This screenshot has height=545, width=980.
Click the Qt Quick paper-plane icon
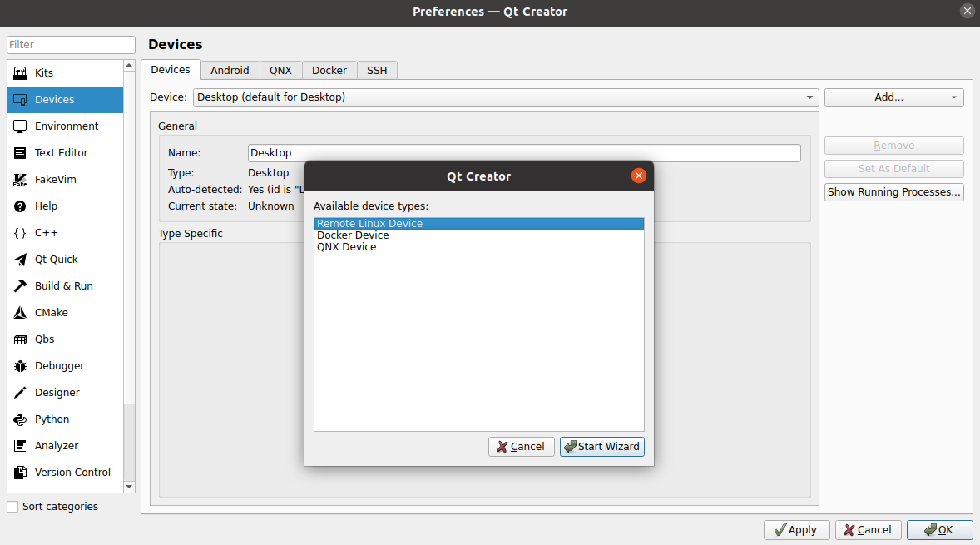21,260
